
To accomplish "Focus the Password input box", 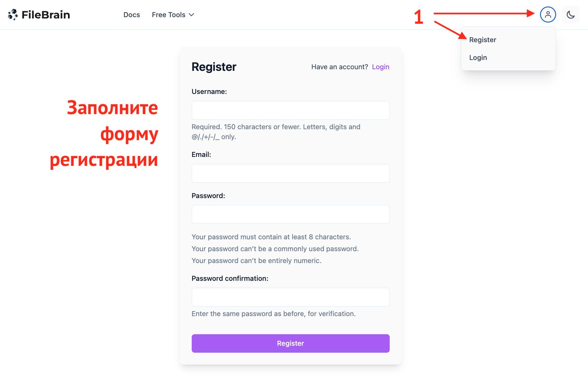I will click(290, 214).
